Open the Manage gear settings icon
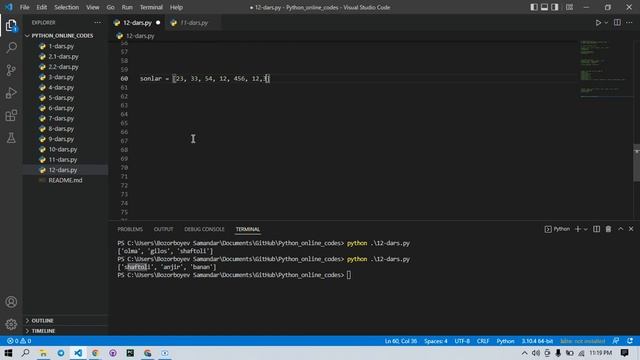 pyautogui.click(x=11, y=324)
